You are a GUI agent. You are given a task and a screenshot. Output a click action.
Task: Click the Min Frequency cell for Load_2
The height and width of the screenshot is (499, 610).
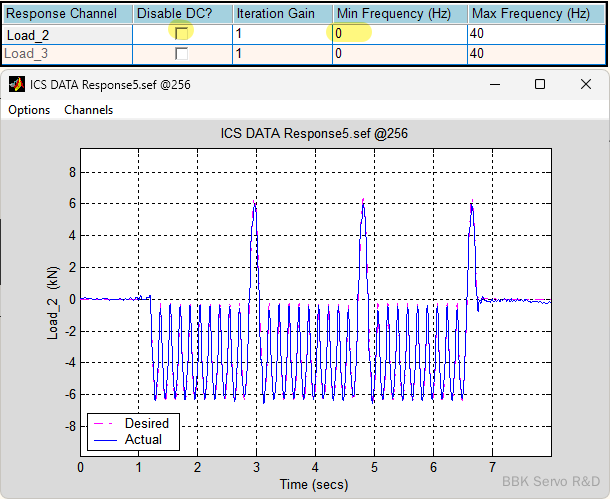[398, 34]
